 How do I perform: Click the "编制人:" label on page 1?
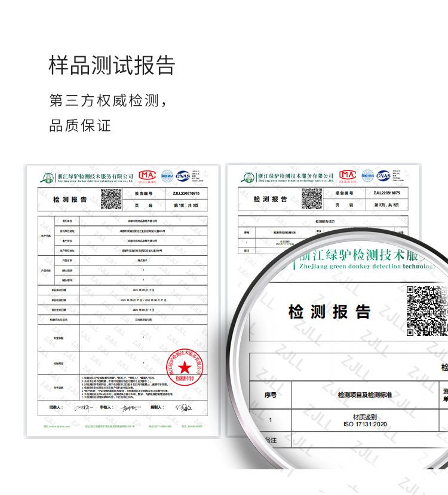click(x=158, y=407)
